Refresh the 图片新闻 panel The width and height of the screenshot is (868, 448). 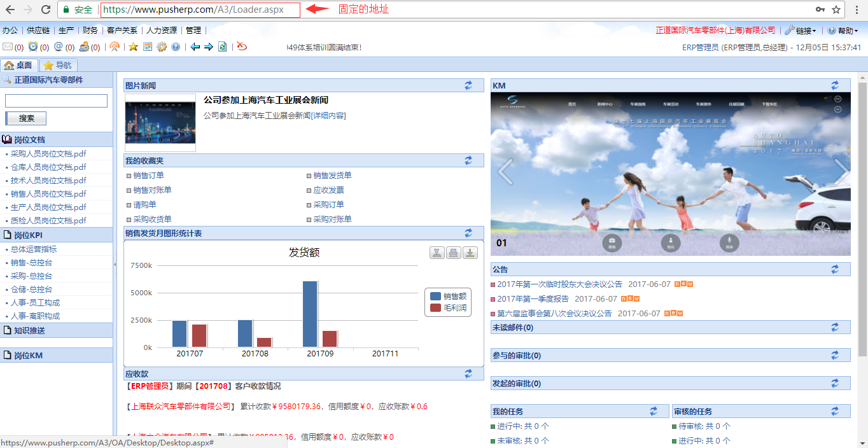point(468,85)
